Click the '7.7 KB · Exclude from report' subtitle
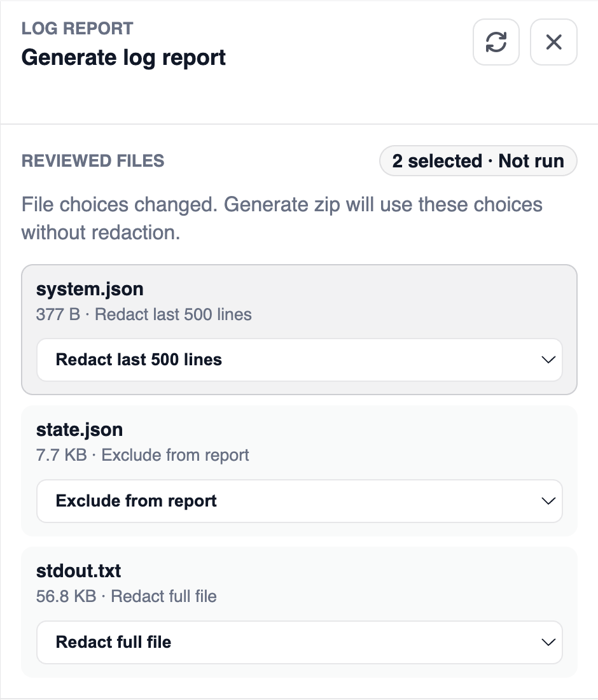Viewport: 598px width, 700px height. coord(143,455)
